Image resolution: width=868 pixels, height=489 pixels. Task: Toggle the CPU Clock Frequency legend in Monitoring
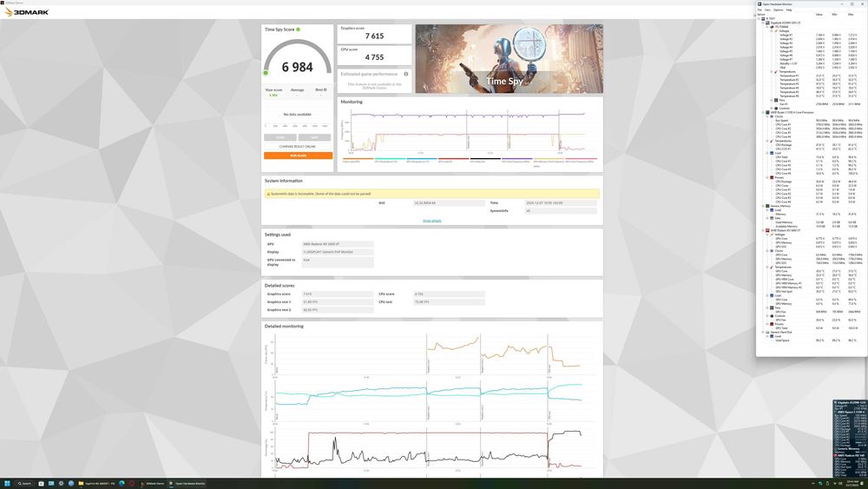[x=516, y=161]
